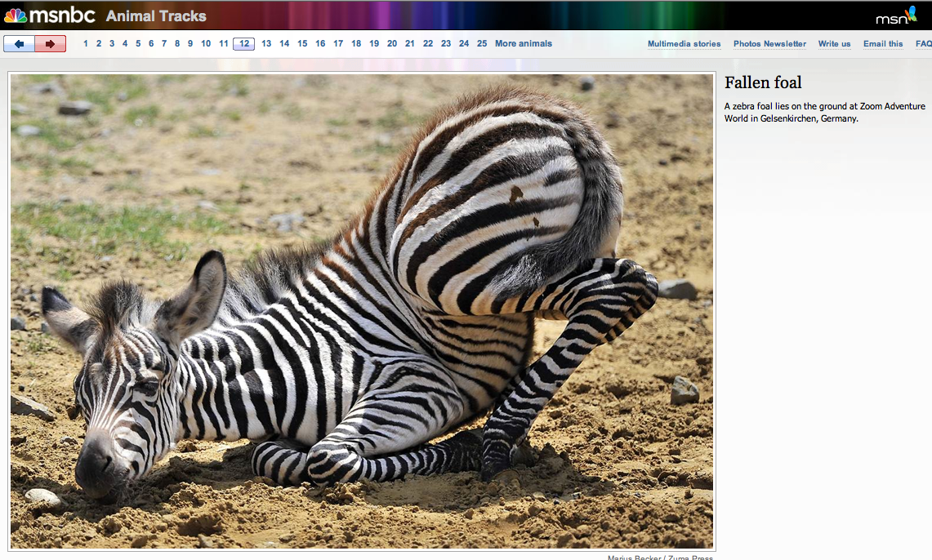Image resolution: width=932 pixels, height=560 pixels.
Task: Open the More animals link
Action: (x=523, y=44)
